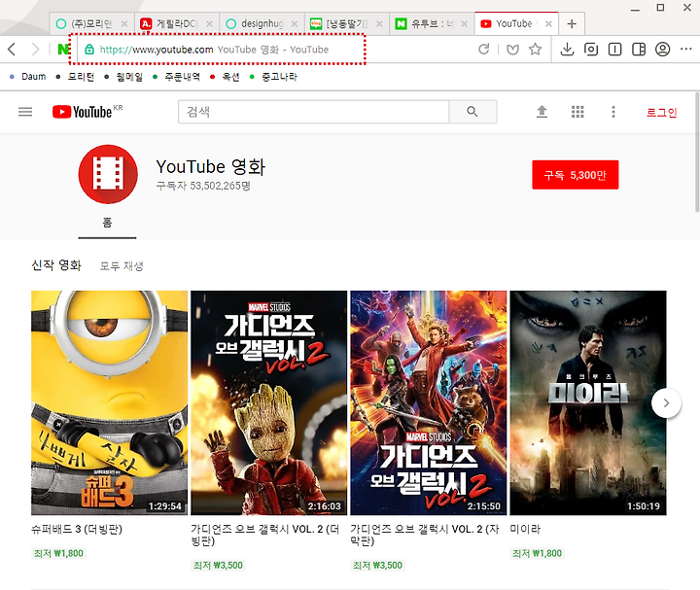Switch to the 게릴라DC tab
This screenshot has height=590, width=700.
[176, 23]
